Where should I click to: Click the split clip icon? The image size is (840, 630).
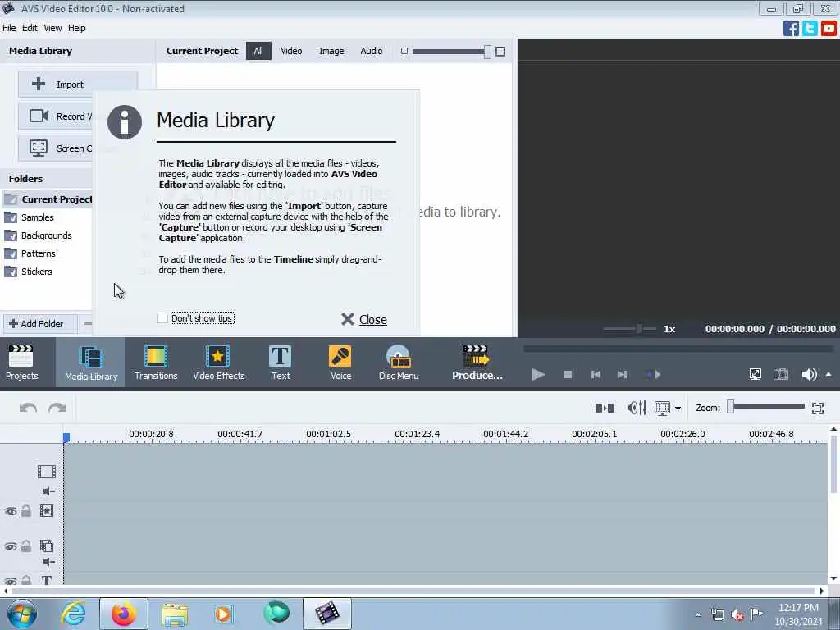(605, 409)
